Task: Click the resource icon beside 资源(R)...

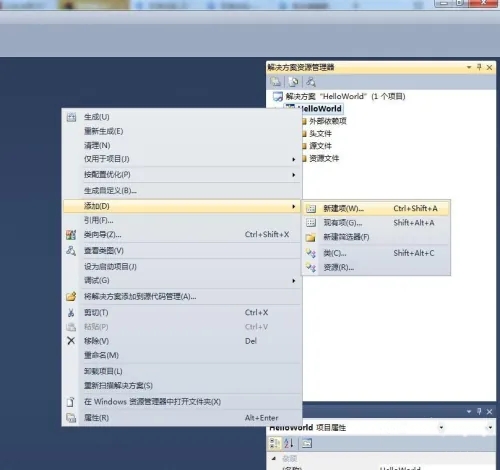Action: [311, 267]
